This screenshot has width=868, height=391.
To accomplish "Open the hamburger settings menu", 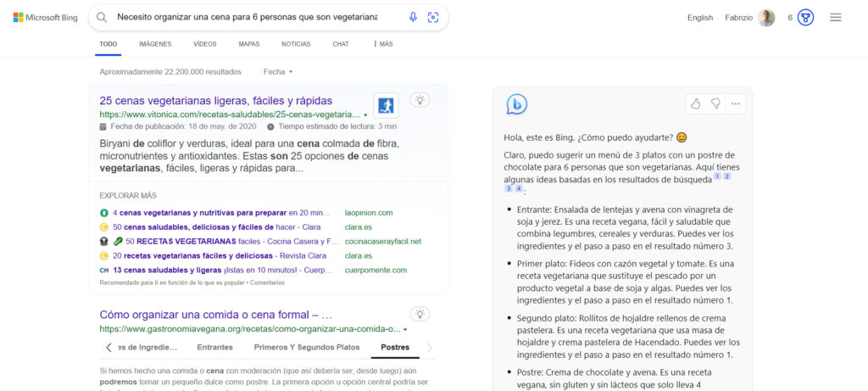I will pos(836,18).
